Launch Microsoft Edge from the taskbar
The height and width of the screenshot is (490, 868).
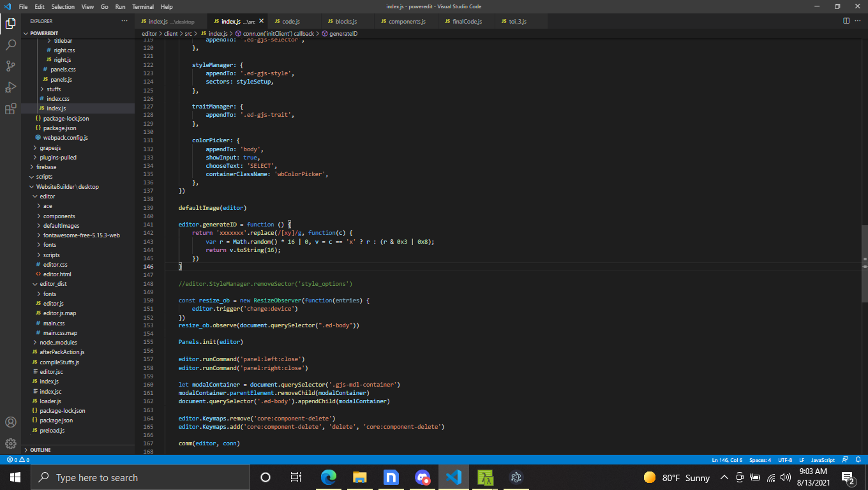coord(328,477)
